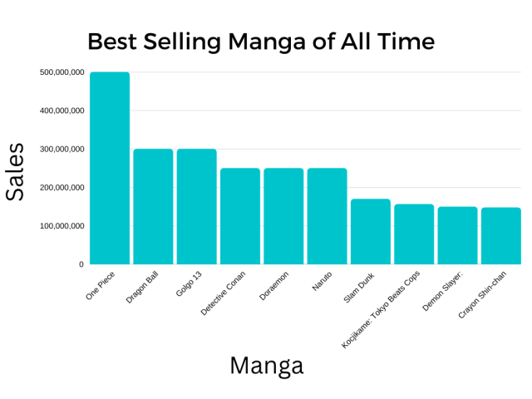Click the Demon Slayer bar

click(457, 235)
